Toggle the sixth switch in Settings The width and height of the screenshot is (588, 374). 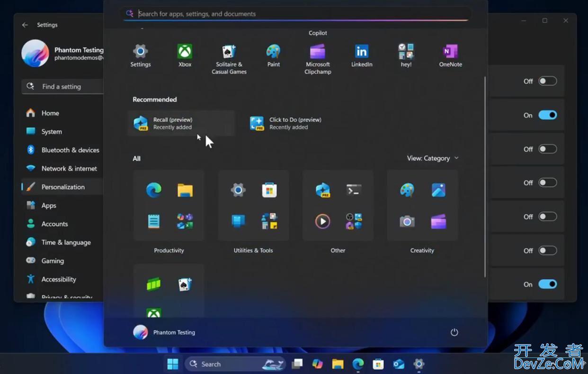pyautogui.click(x=547, y=250)
